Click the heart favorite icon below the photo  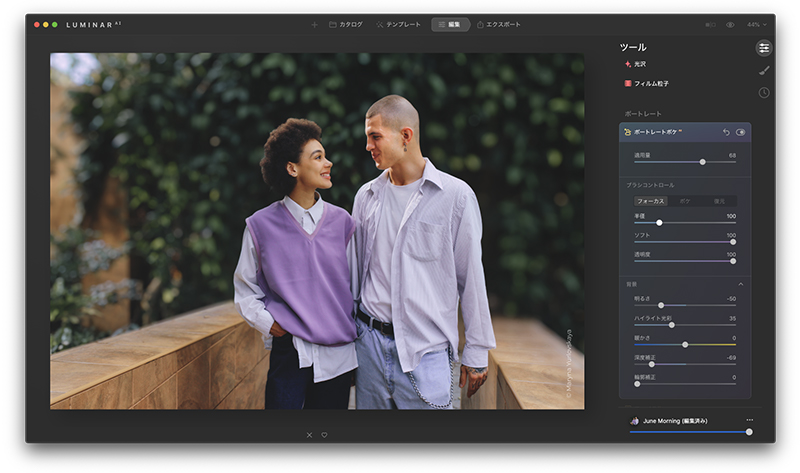coord(324,435)
